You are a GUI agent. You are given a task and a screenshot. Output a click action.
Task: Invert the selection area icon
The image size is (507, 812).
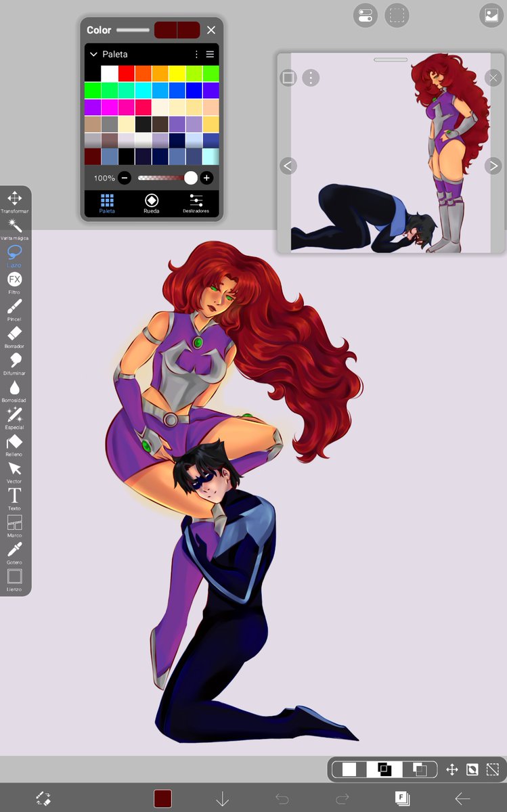[x=472, y=769]
